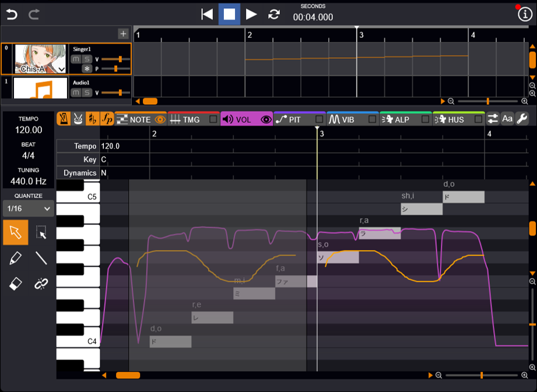
Task: Add a new track with plus button
Action: [x=123, y=34]
